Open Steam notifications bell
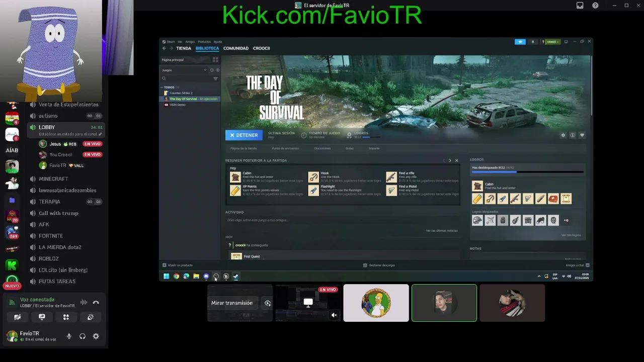This screenshot has width=644, height=362. [x=533, y=42]
